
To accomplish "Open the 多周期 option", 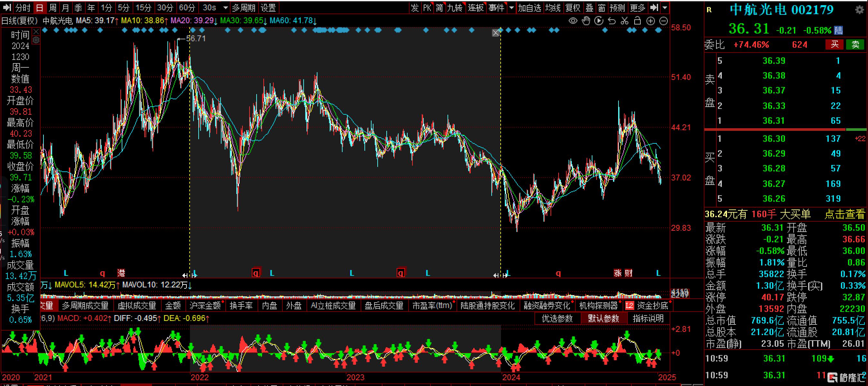I will [x=244, y=7].
